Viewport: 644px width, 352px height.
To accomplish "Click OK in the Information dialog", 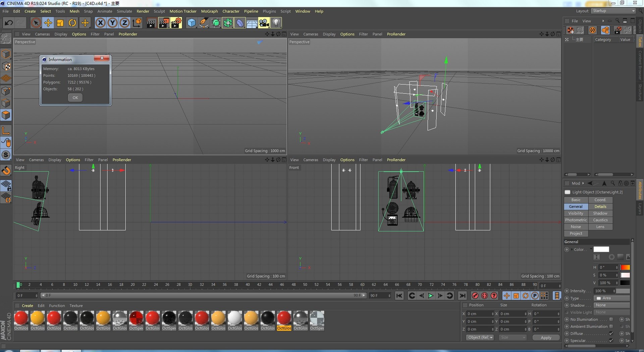I will tap(75, 98).
